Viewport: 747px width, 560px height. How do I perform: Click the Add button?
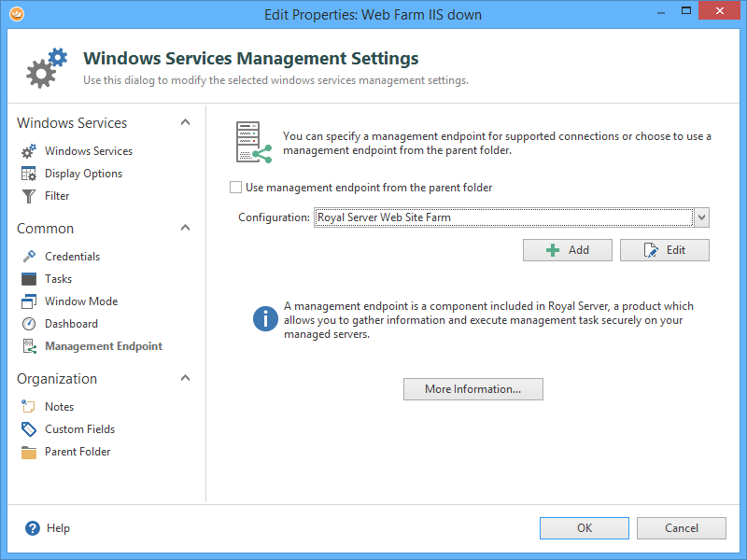pyautogui.click(x=568, y=250)
